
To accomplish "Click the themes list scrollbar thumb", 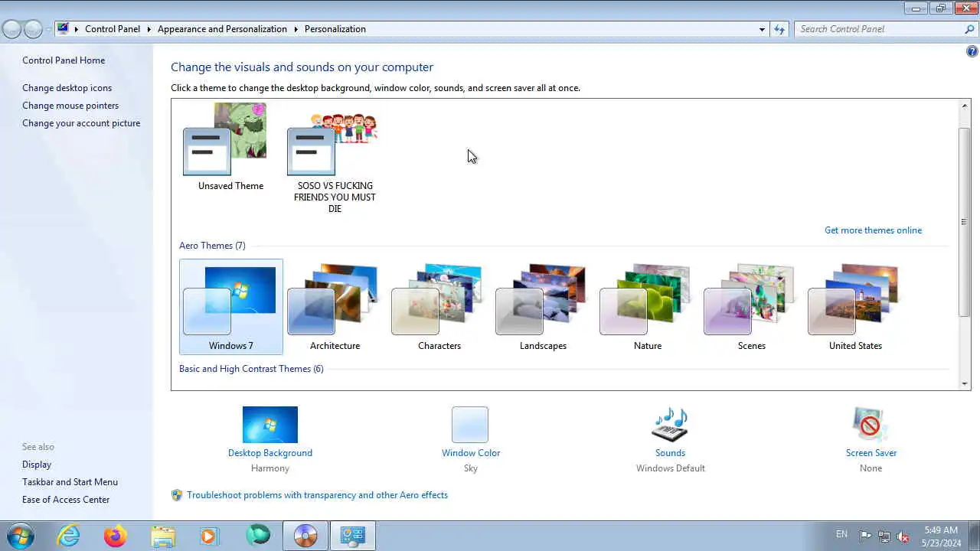I will click(965, 222).
